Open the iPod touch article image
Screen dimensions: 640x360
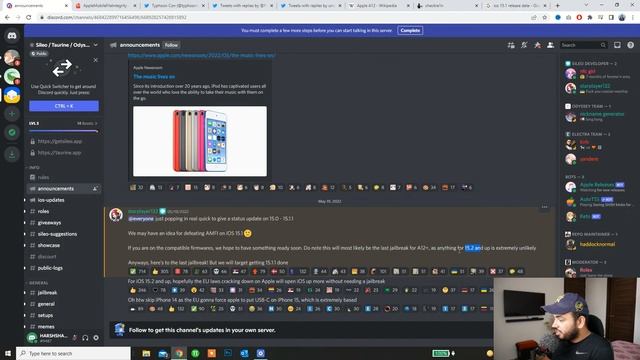coord(200,141)
